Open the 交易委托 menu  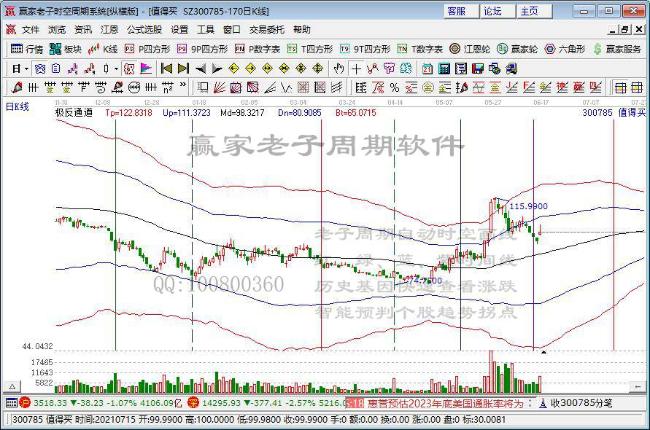point(267,29)
